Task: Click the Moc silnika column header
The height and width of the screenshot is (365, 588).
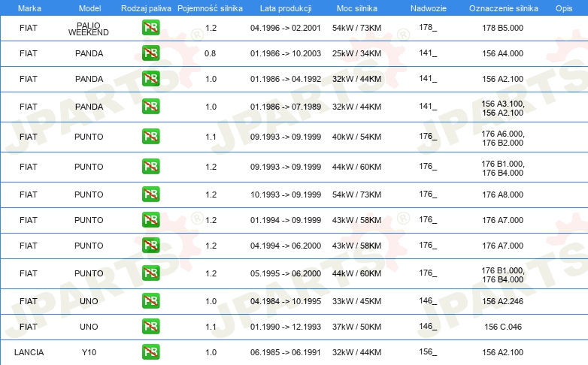Action: (357, 8)
